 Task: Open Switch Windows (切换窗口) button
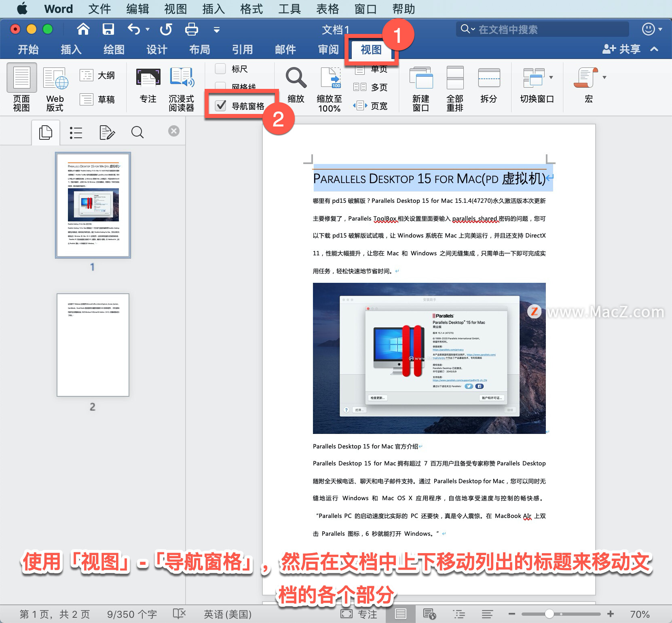point(537,86)
